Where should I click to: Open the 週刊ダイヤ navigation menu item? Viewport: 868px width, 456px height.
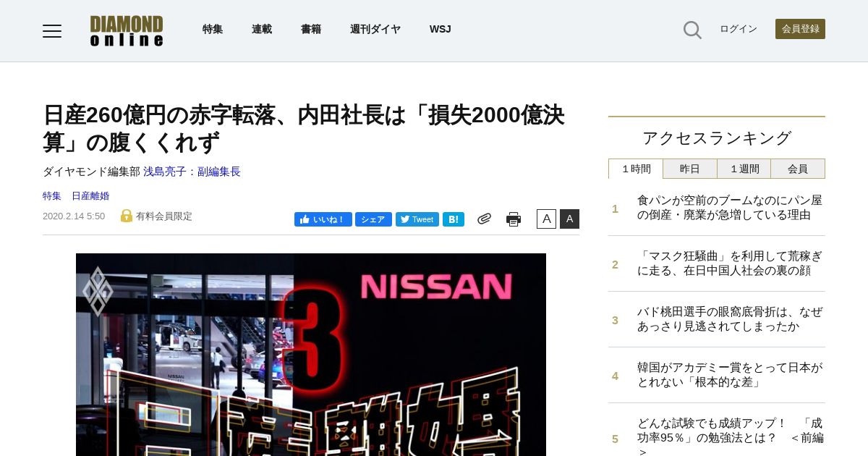pyautogui.click(x=375, y=29)
